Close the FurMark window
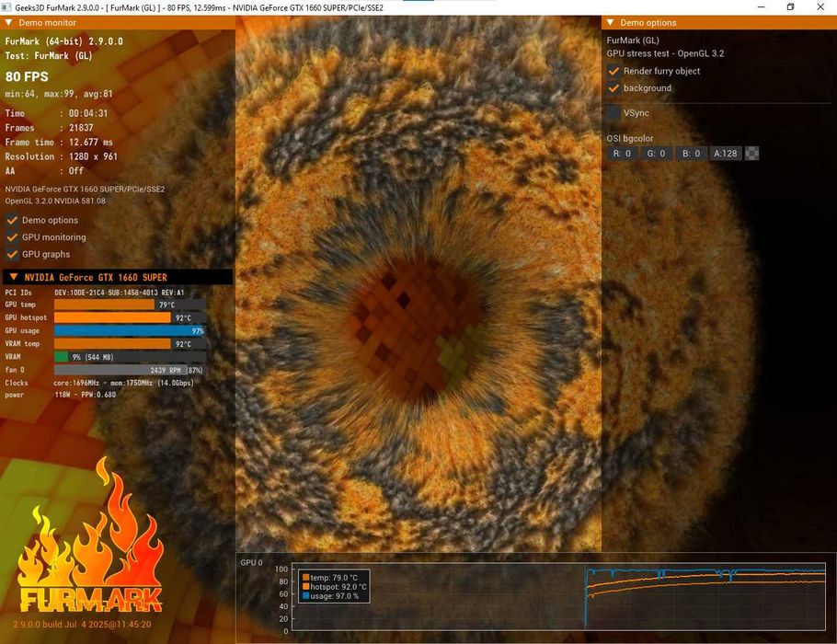 (x=820, y=7)
